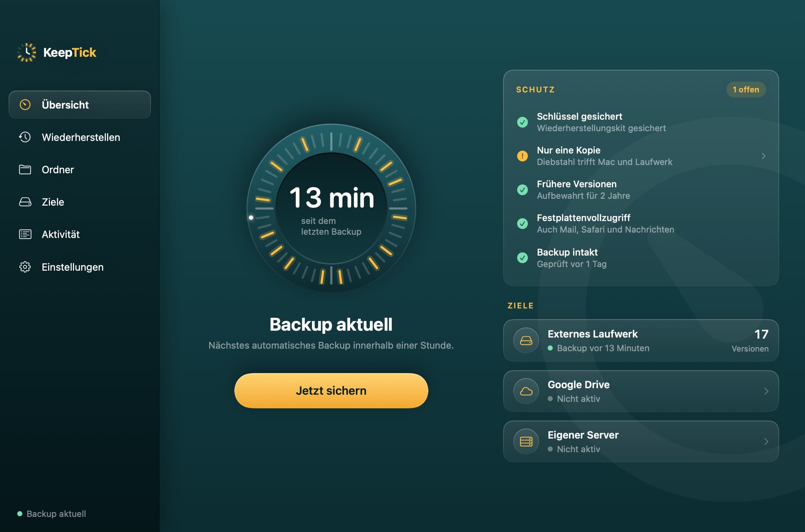Click the Aufbewahrt für 2 Jahre text

[583, 196]
